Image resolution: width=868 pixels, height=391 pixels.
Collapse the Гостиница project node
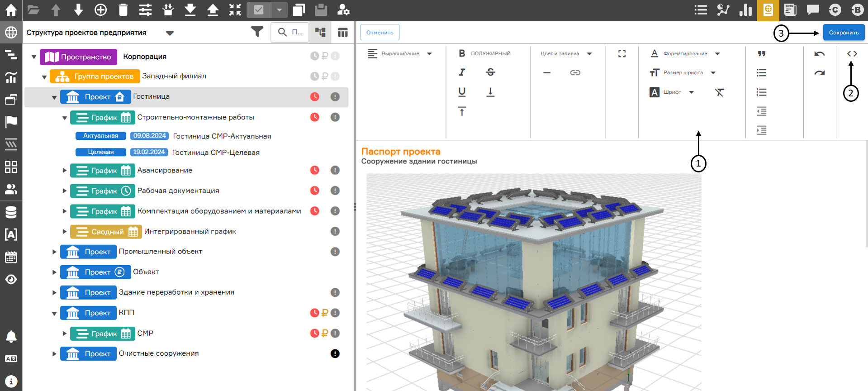(54, 97)
